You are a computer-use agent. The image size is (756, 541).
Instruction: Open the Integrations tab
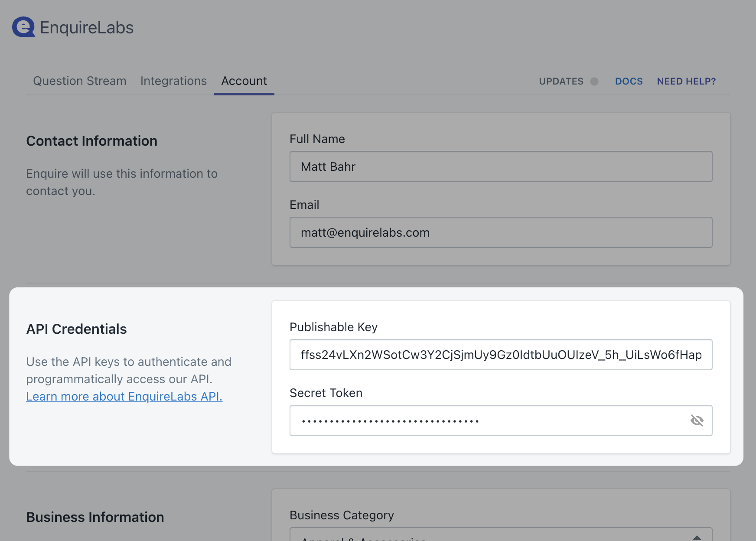tap(173, 81)
